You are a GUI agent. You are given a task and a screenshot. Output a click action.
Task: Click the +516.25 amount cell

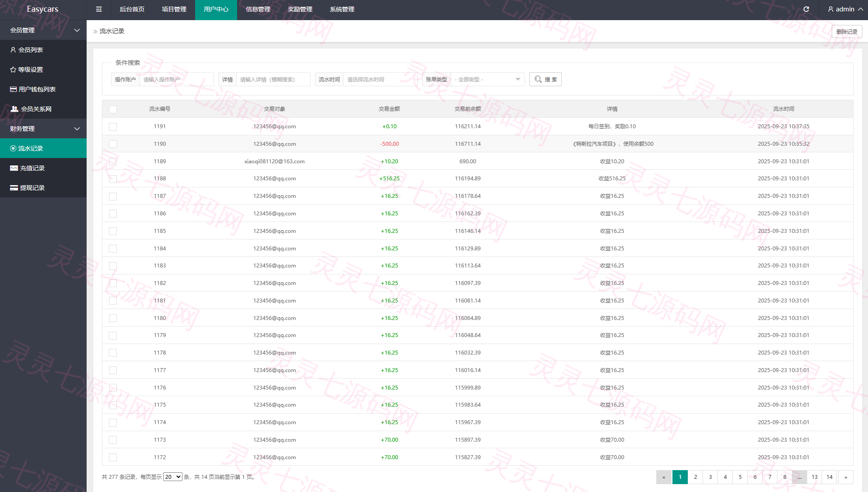click(x=389, y=179)
